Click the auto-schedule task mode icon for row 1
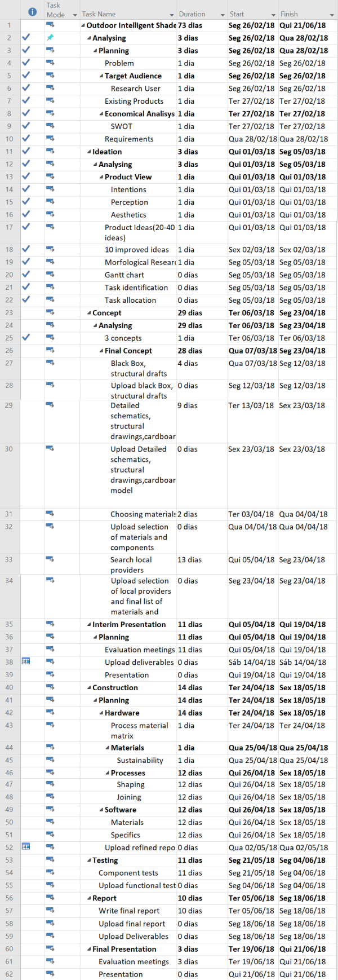The width and height of the screenshot is (338, 980). coord(50,25)
